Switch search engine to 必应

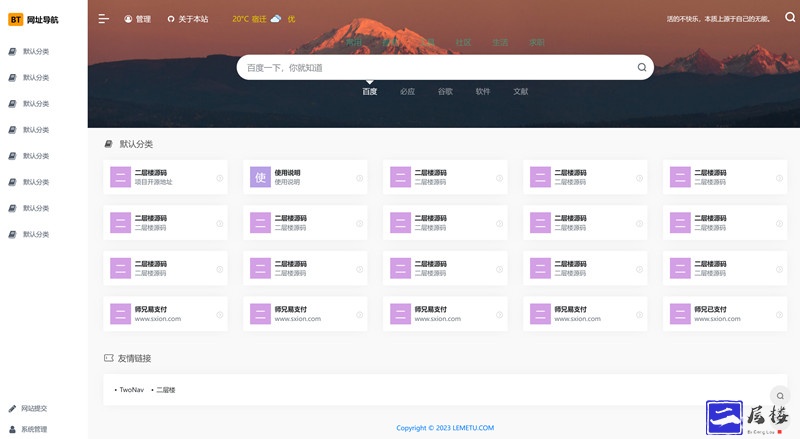point(407,91)
